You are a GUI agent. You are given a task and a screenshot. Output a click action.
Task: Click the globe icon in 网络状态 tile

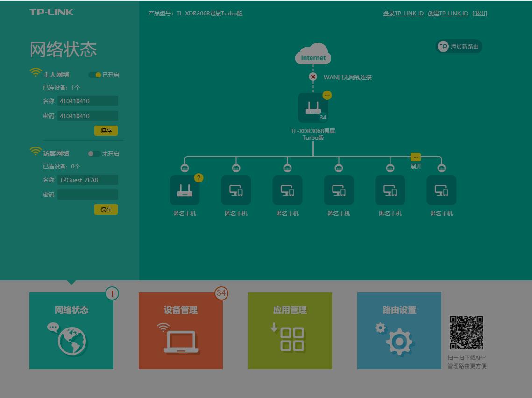71,341
